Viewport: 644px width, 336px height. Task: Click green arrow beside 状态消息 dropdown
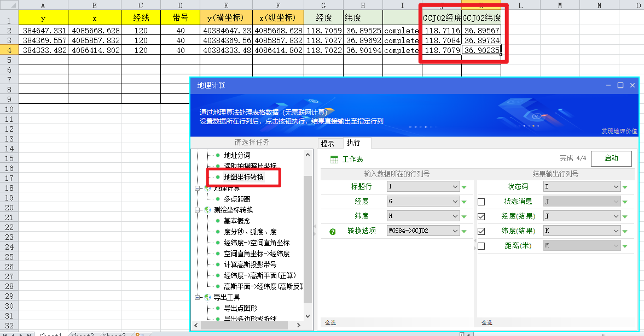click(x=625, y=202)
